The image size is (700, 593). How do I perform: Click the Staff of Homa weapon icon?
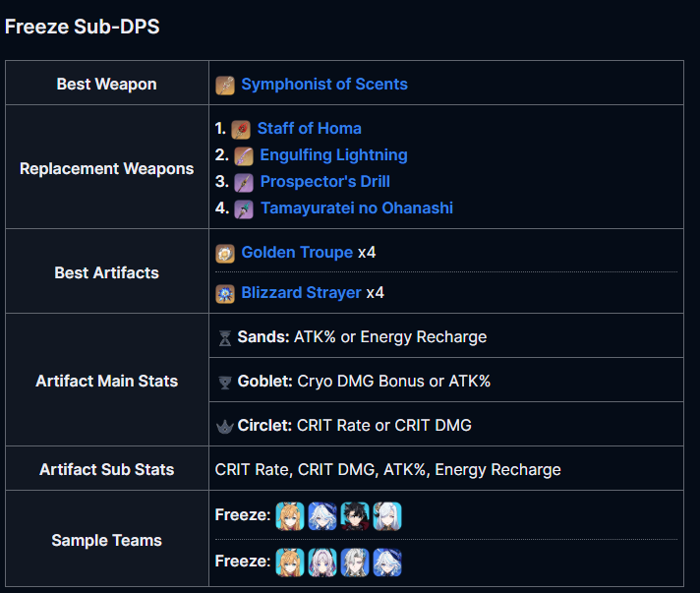click(241, 130)
